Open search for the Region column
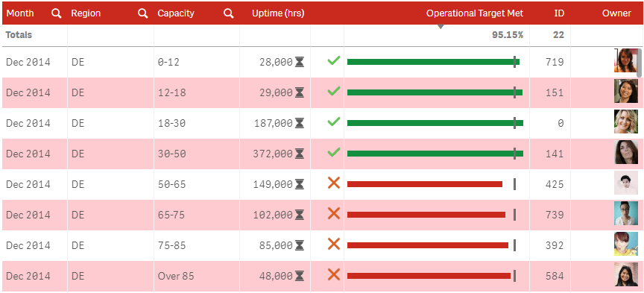This screenshot has height=293, width=644. coord(142,13)
